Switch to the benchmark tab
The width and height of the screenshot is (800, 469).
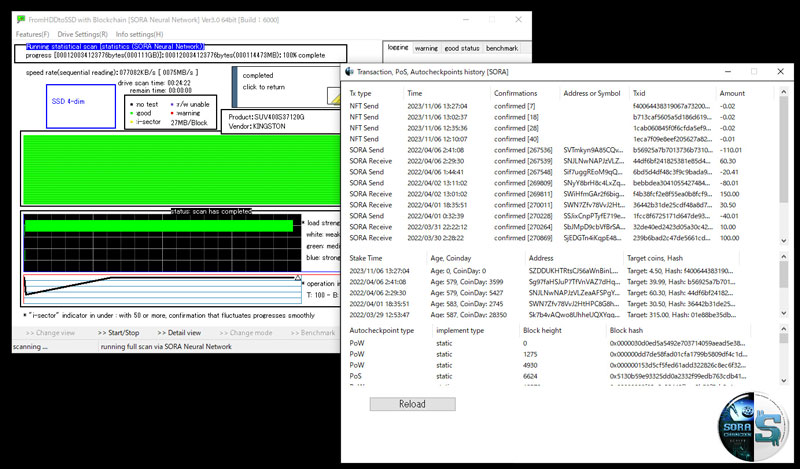(502, 48)
